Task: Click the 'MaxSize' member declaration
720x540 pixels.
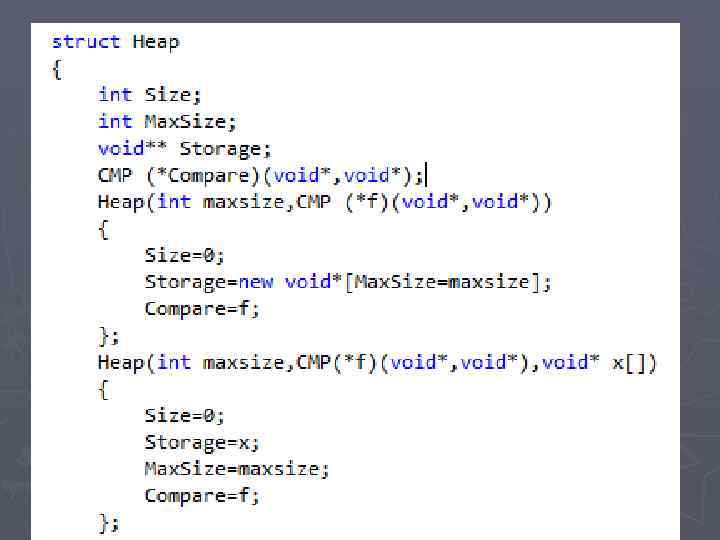Action: (x=185, y=122)
